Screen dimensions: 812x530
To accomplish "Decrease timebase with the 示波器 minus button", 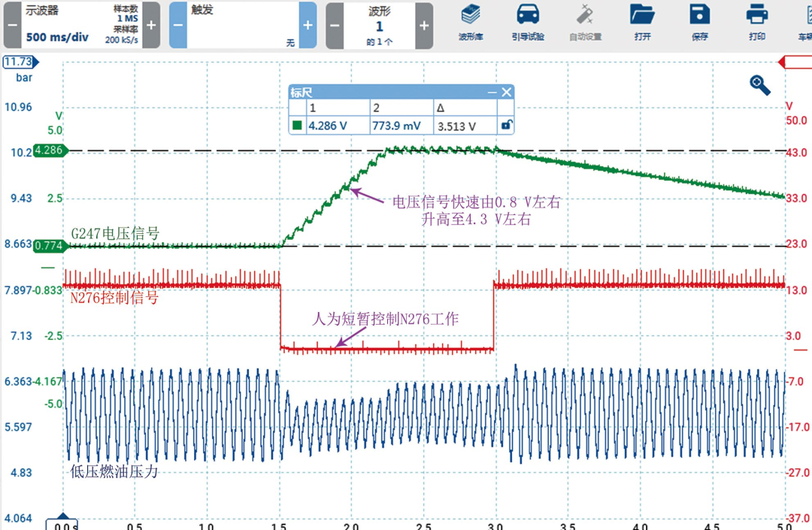I will [x=11, y=25].
